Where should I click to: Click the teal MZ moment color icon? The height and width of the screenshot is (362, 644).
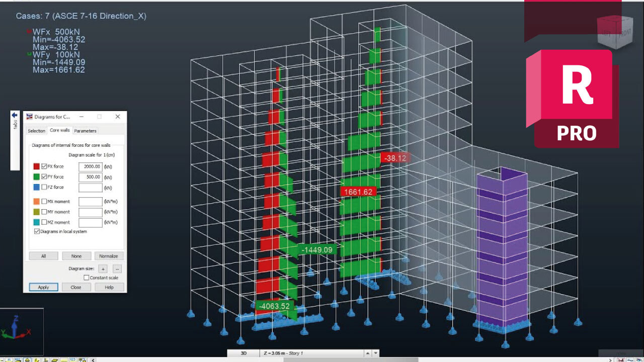click(x=36, y=222)
